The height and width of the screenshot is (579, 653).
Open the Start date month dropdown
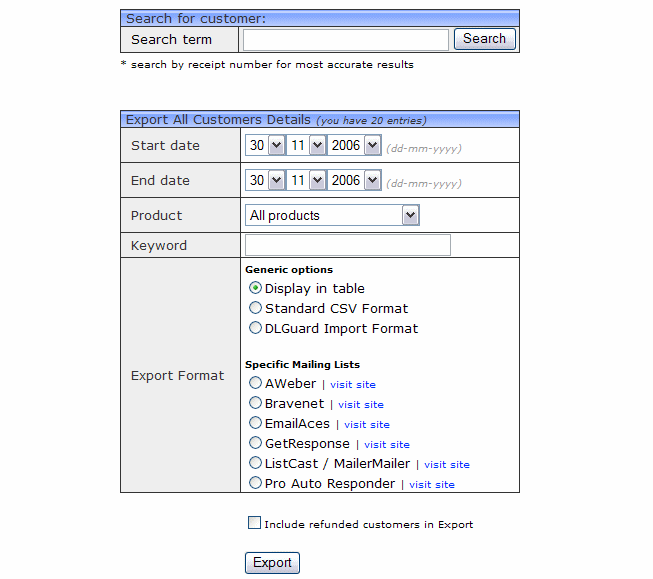click(x=306, y=146)
